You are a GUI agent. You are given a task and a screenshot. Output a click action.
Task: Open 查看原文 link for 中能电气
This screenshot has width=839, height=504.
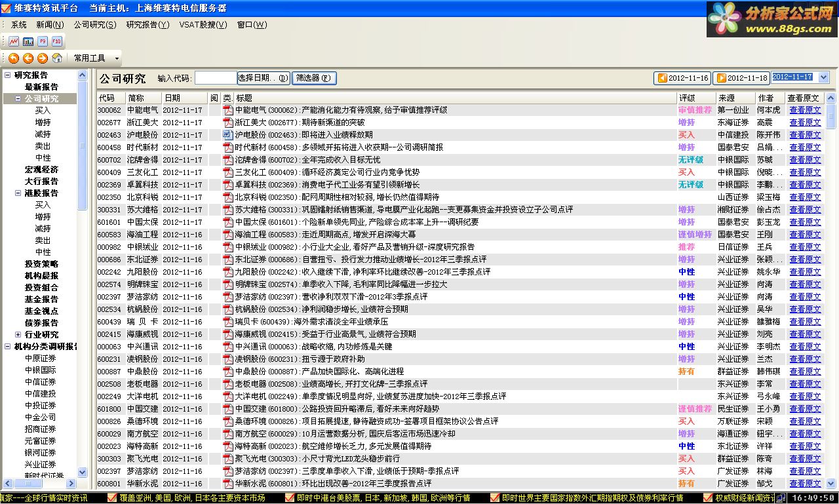coord(805,110)
